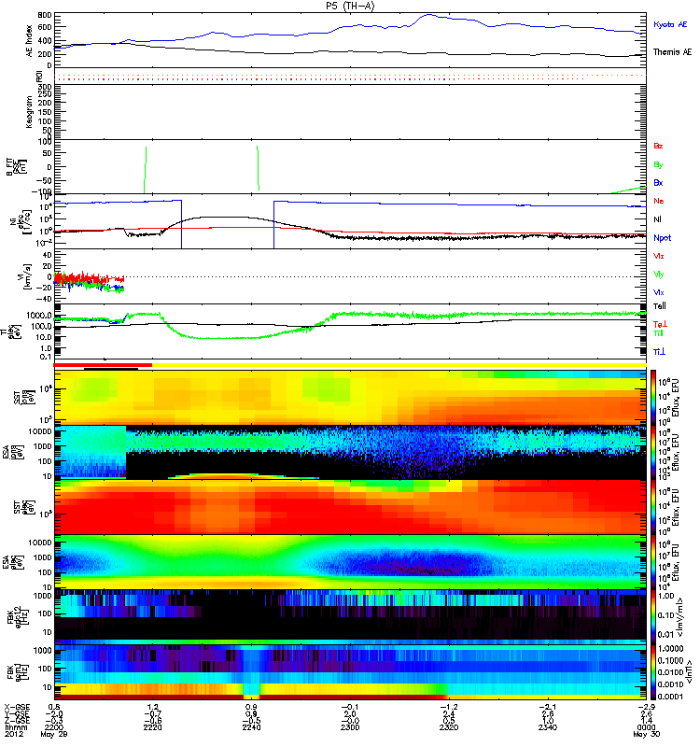Viewport: 700px width, 747px height.
Task: Click the <|nT|> color bar label
Action: coord(687,672)
